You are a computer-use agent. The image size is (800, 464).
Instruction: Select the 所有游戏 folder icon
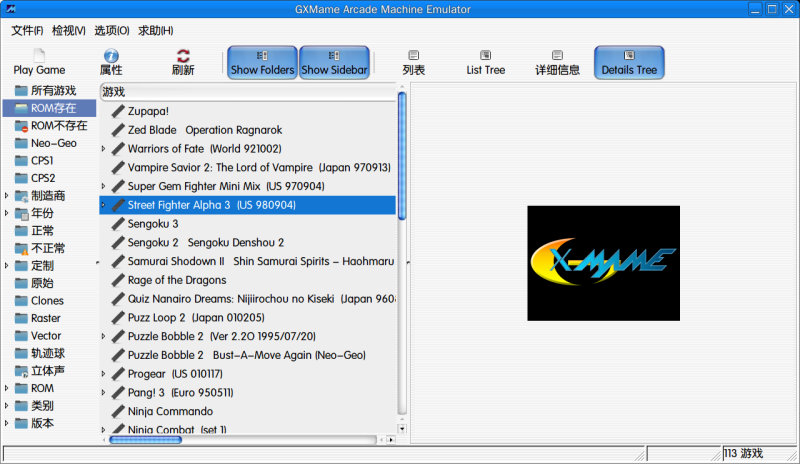21,91
